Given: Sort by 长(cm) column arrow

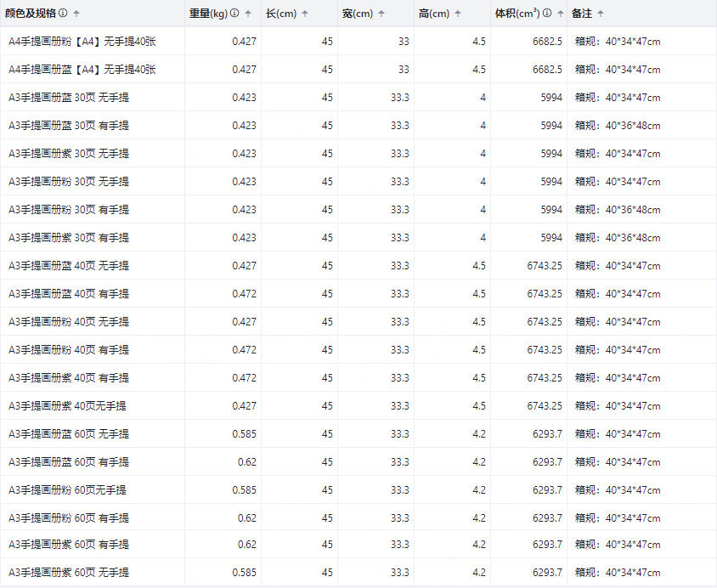Looking at the screenshot, I should click(x=305, y=14).
